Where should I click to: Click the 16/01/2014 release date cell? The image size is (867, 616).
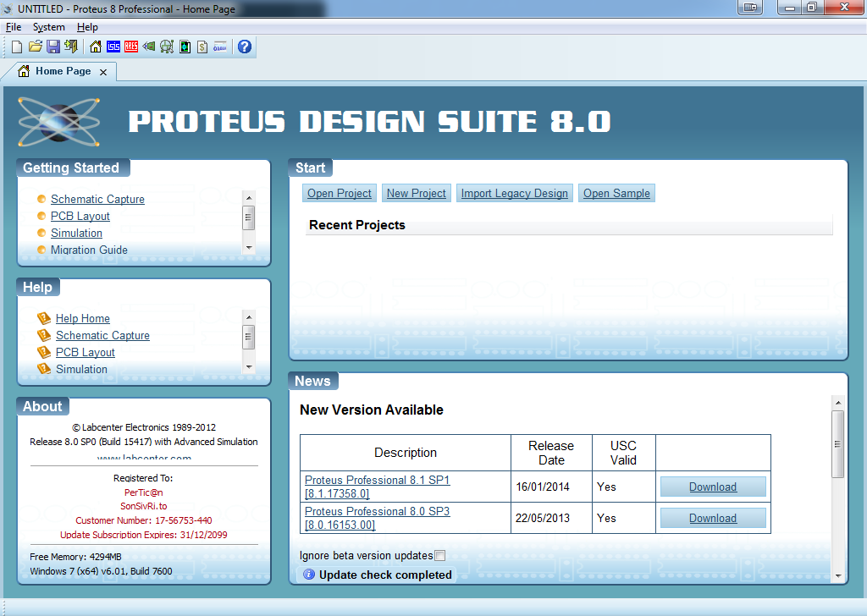pyautogui.click(x=551, y=487)
